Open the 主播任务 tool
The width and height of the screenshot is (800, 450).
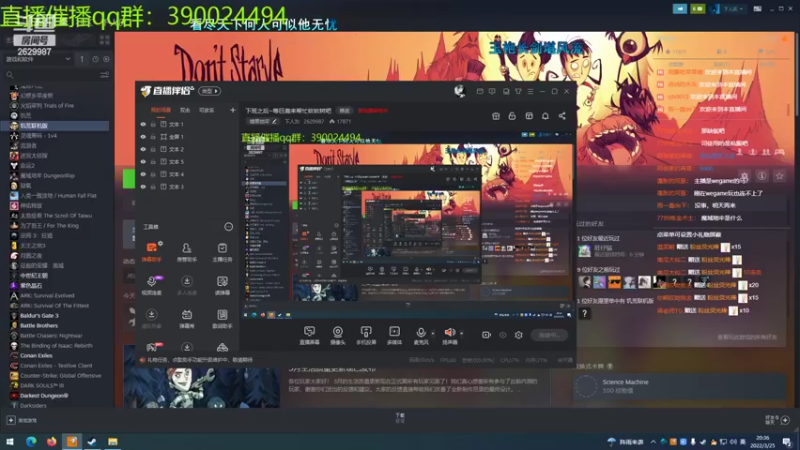point(222,252)
